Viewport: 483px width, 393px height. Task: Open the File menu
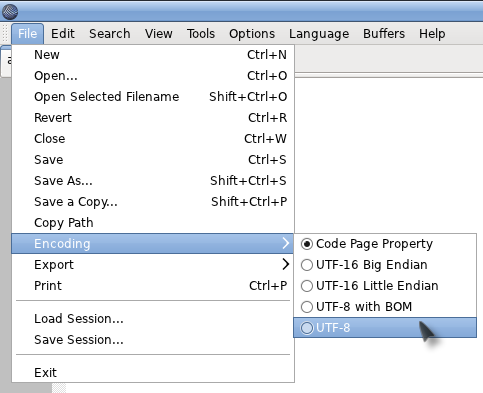pyautogui.click(x=27, y=34)
